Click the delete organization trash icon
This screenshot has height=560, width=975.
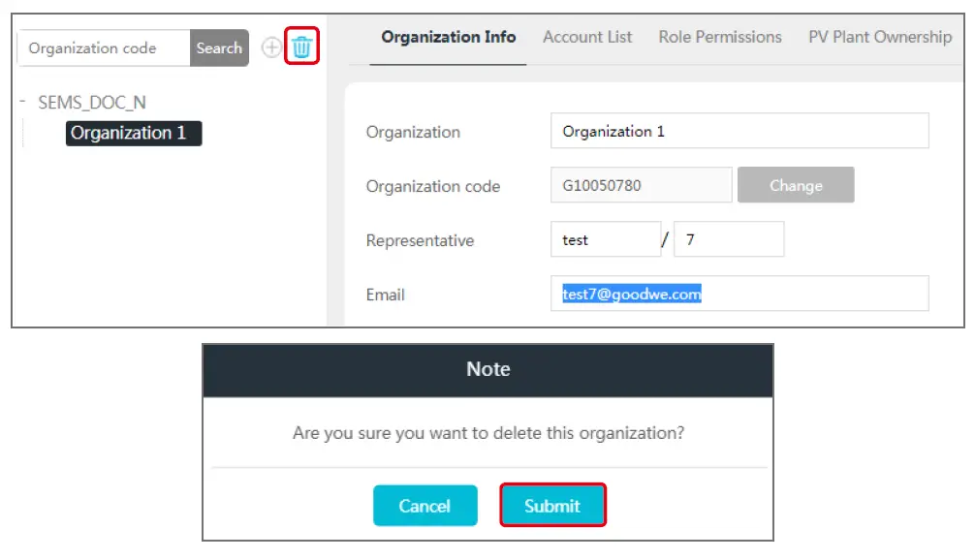click(x=301, y=47)
